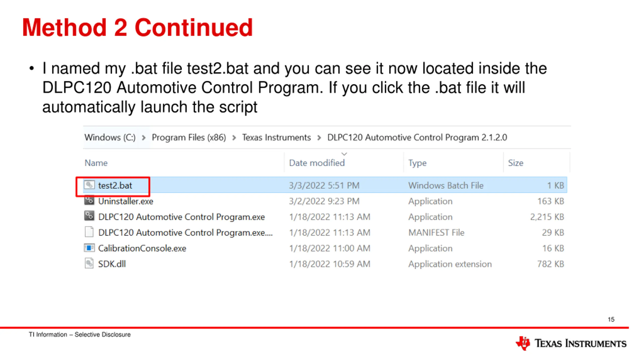Click the Uninstaller.exe file icon
The image size is (644, 362).
[x=89, y=201]
